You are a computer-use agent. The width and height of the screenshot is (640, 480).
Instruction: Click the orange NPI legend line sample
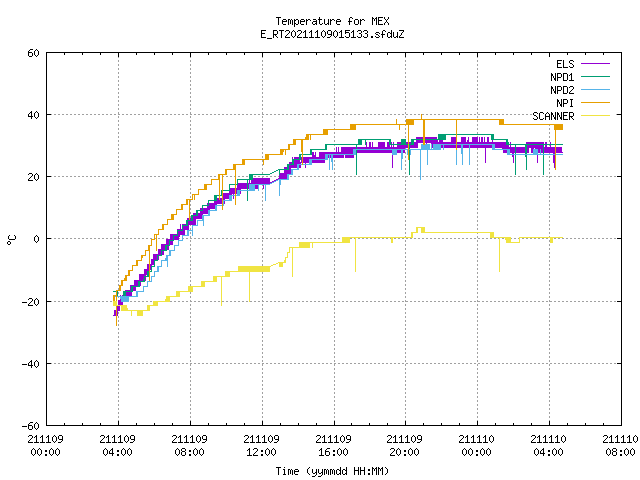coord(595,103)
